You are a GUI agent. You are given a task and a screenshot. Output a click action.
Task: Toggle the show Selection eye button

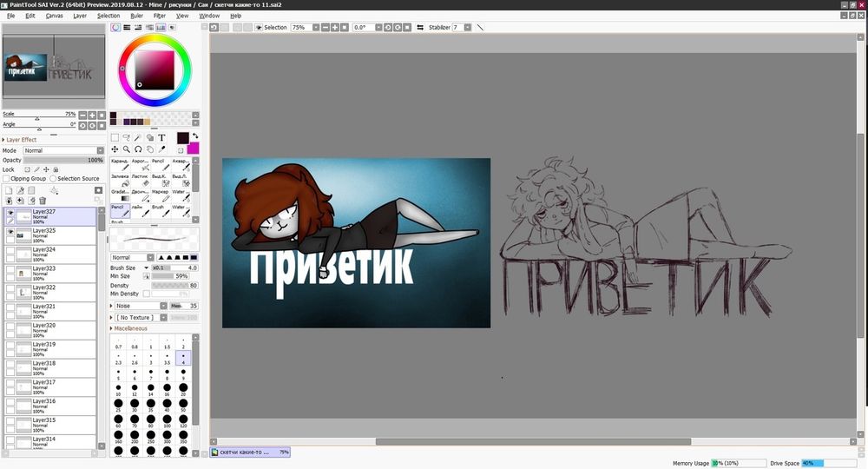point(258,27)
